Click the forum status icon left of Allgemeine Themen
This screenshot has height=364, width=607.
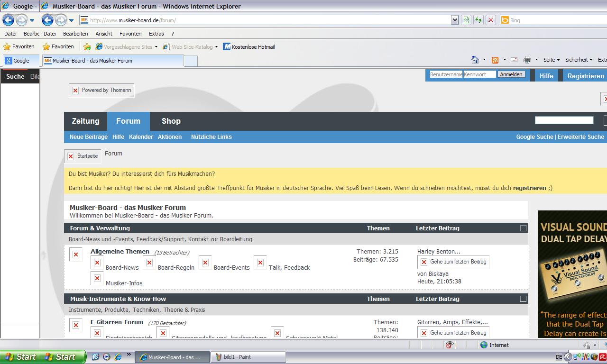pos(76,255)
